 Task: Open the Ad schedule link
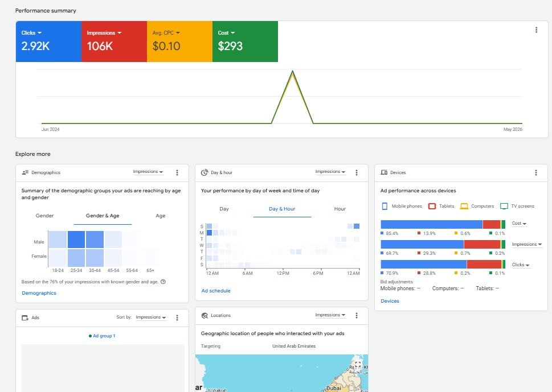tap(216, 291)
